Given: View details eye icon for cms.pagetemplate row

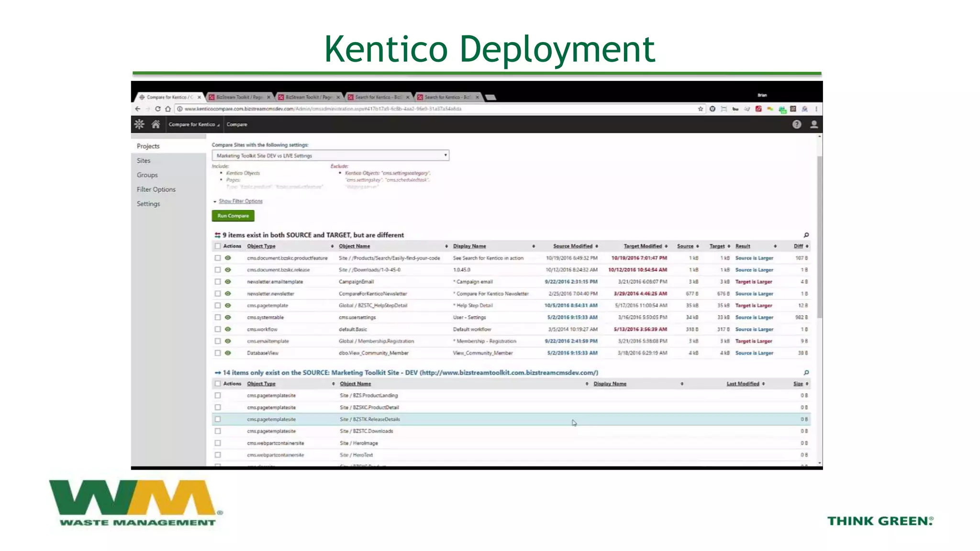Looking at the screenshot, I should tap(228, 305).
